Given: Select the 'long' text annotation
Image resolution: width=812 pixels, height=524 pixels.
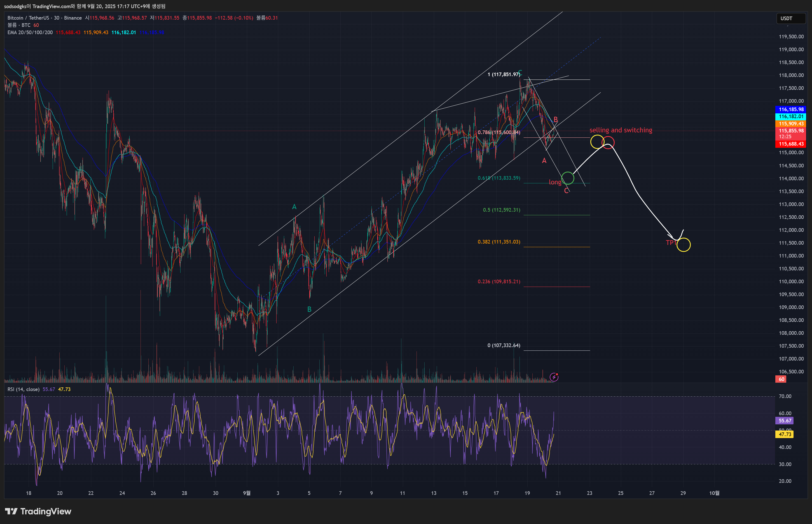Looking at the screenshot, I should [555, 183].
